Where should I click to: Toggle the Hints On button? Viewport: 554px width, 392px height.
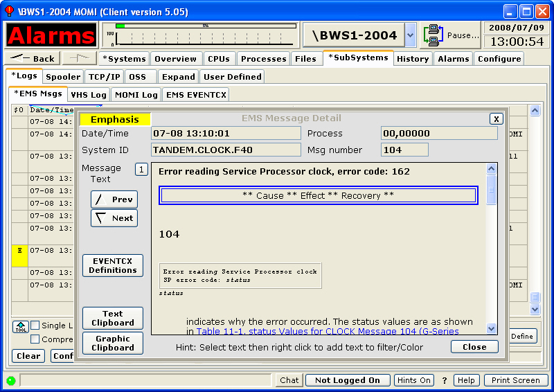[x=414, y=380]
